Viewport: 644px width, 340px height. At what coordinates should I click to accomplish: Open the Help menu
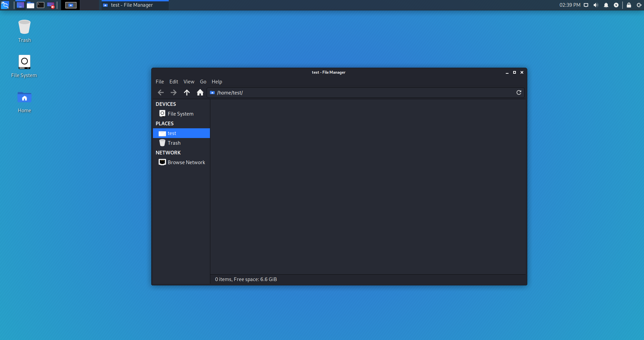pos(217,82)
